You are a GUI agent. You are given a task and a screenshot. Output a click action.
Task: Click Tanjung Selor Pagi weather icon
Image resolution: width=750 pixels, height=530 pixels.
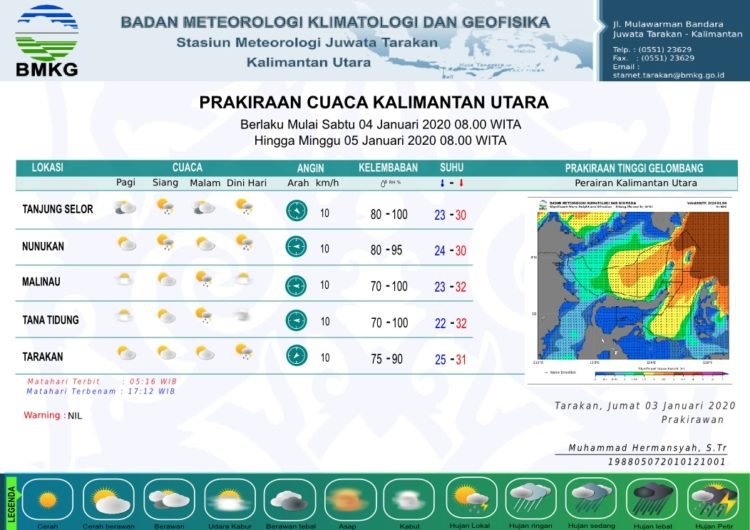[x=125, y=208]
